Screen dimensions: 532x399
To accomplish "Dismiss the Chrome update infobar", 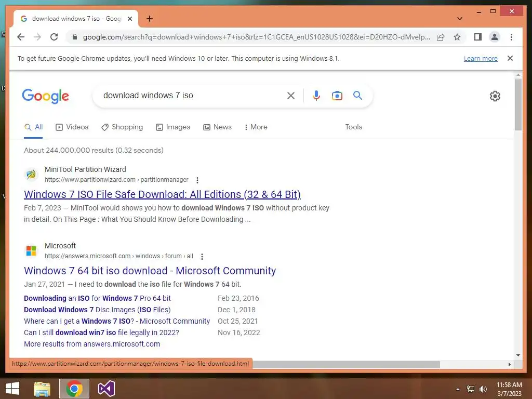I will coord(510,58).
